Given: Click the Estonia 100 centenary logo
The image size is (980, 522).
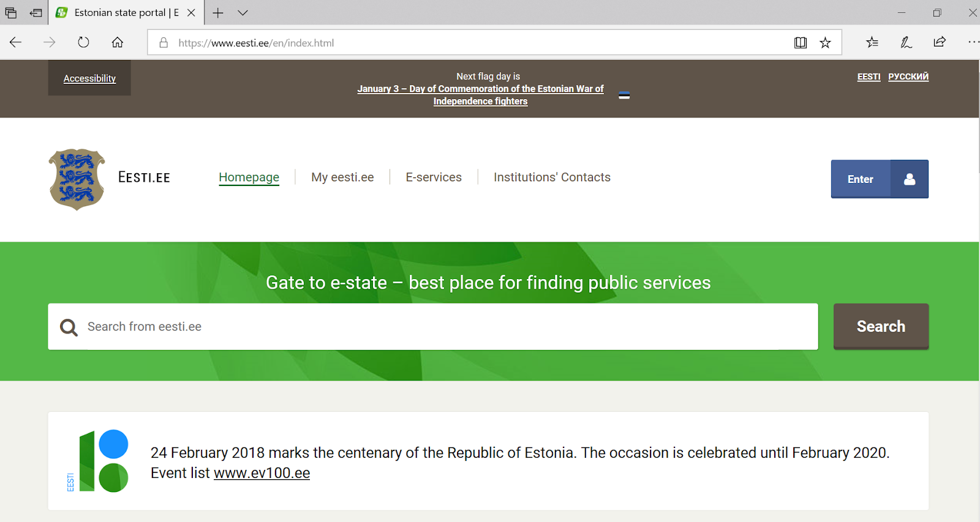Looking at the screenshot, I should coord(97,461).
